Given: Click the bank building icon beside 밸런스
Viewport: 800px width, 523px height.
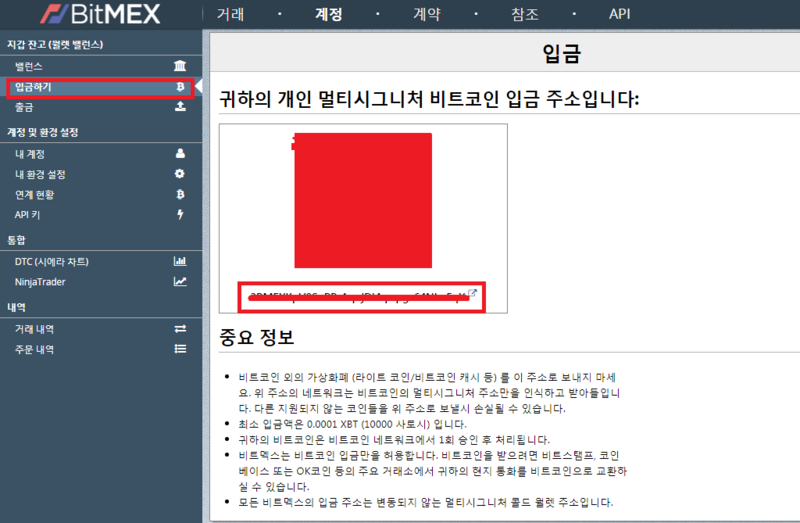Looking at the screenshot, I should pyautogui.click(x=180, y=66).
